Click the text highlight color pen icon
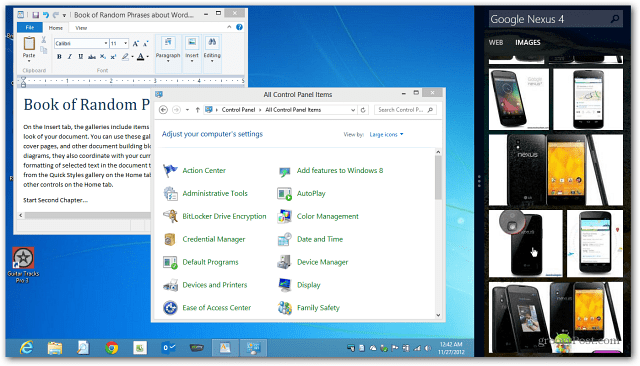Image resolution: width=640 pixels, height=366 pixels. click(126, 57)
